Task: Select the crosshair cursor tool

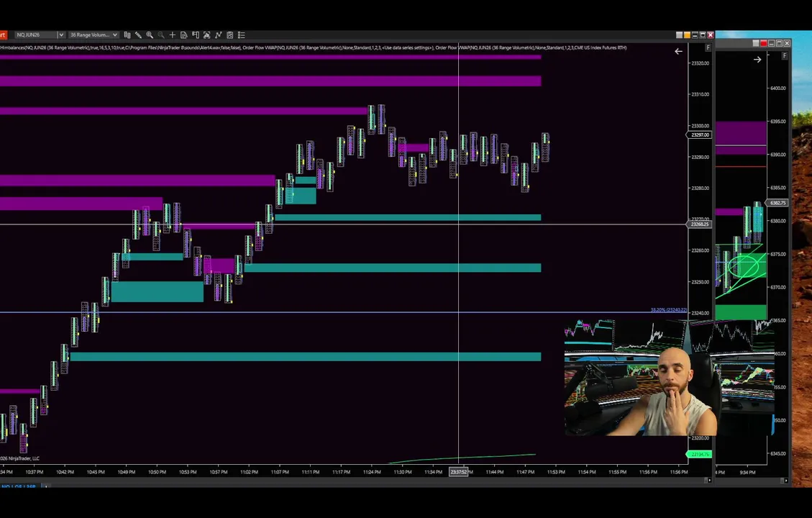Action: click(x=173, y=35)
